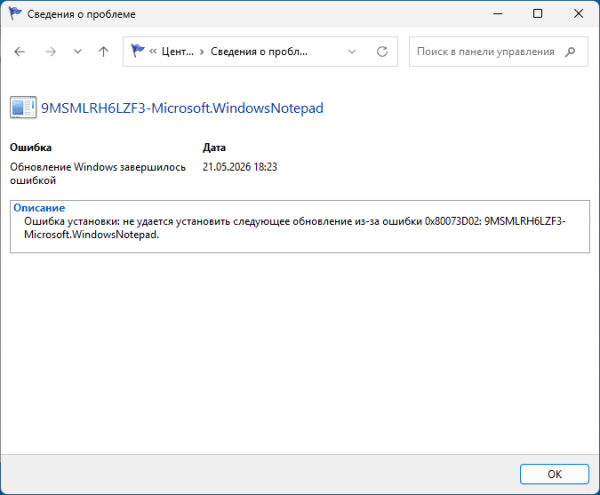
Task: Click the title bar flag icon
Action: click(15, 13)
